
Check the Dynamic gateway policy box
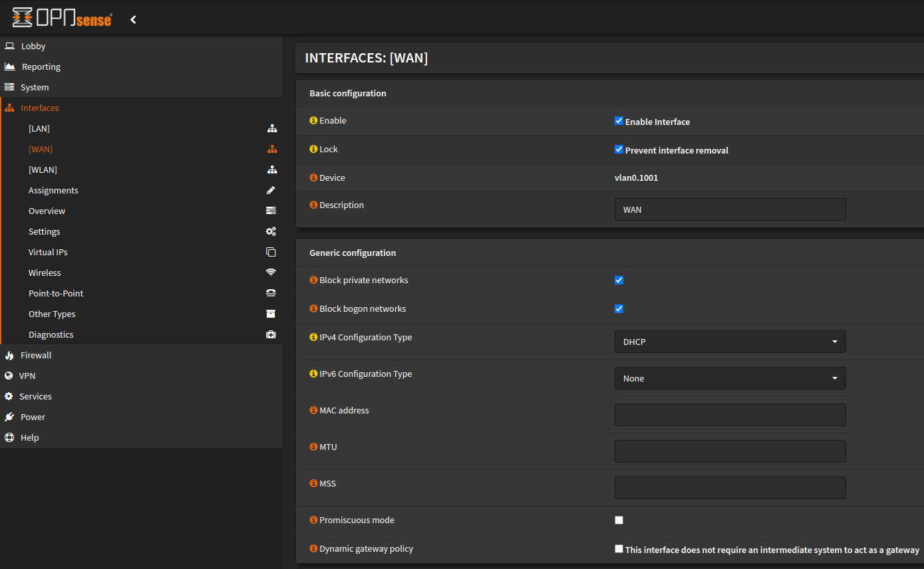tap(619, 549)
